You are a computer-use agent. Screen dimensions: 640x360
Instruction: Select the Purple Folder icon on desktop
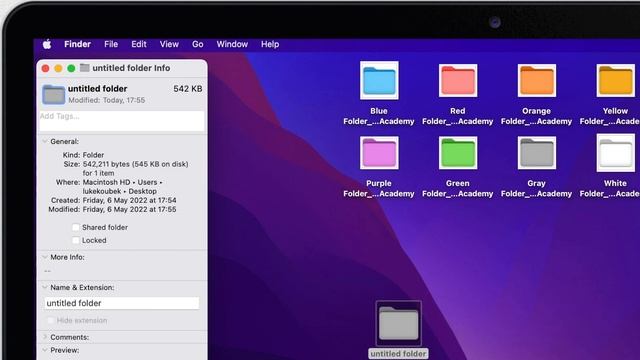379,153
